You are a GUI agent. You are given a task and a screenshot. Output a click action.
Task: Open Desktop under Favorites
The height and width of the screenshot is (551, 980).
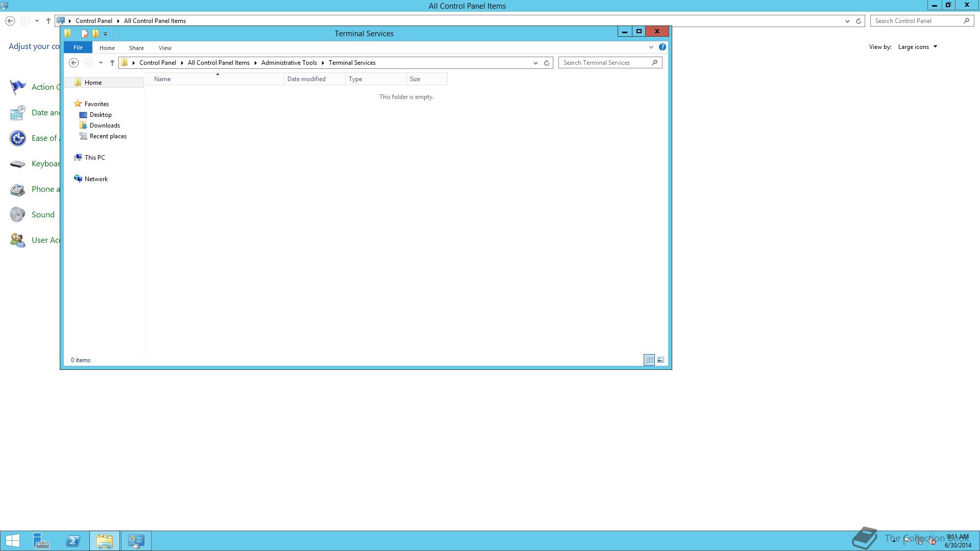(101, 115)
